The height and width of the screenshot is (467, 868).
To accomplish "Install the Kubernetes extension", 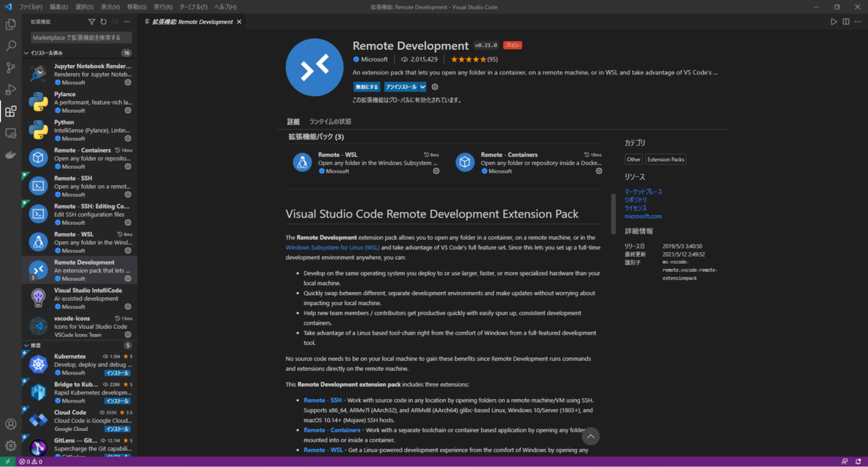I will [117, 373].
